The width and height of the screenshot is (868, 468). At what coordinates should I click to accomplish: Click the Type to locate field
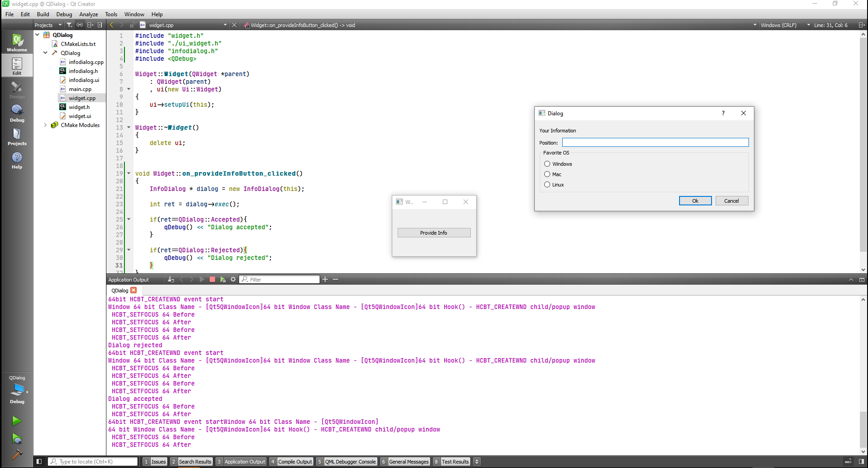93,461
